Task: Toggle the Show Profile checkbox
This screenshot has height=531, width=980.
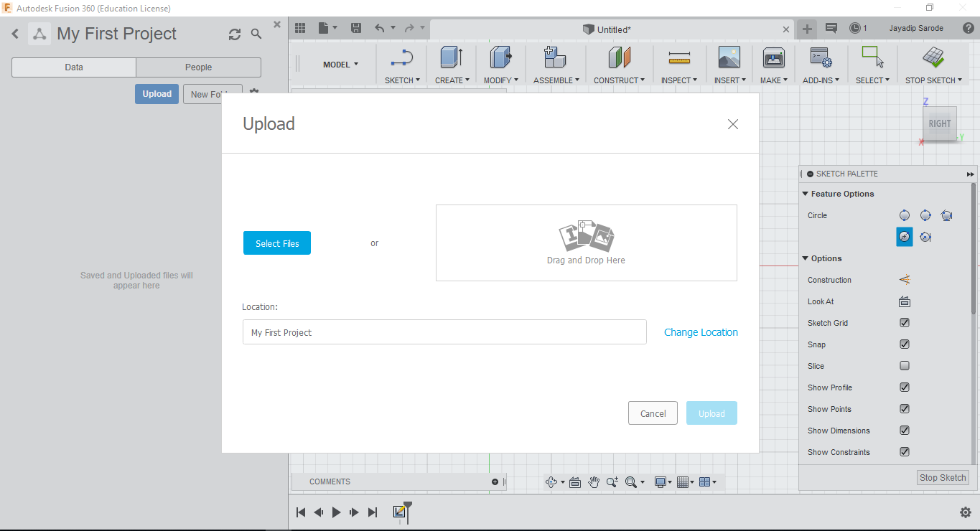Action: point(905,387)
